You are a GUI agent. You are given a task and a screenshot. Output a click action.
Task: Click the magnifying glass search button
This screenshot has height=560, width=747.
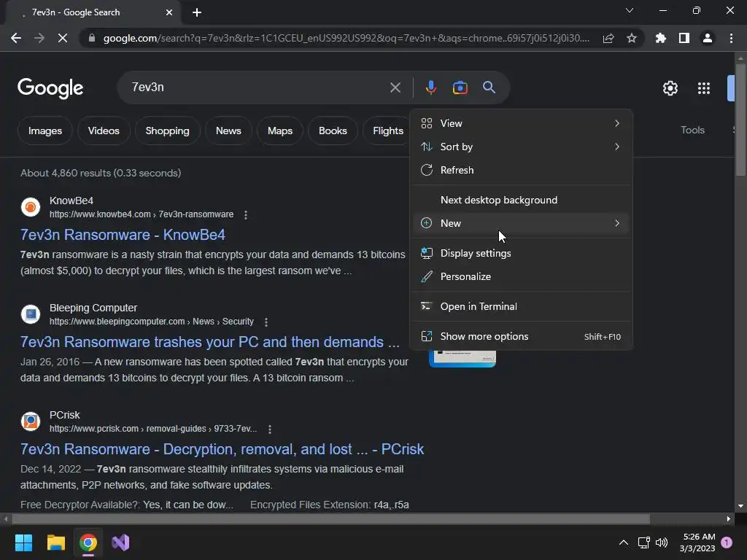point(489,87)
